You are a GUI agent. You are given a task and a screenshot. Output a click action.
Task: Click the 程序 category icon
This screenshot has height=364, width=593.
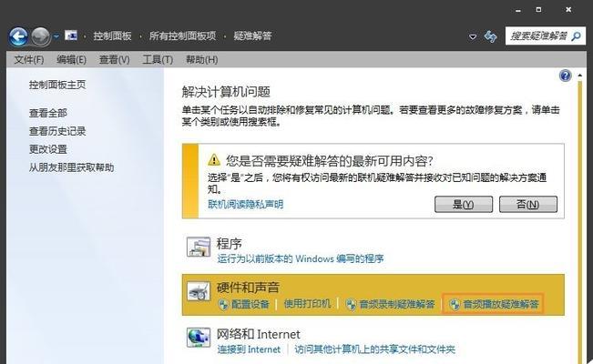tap(199, 248)
